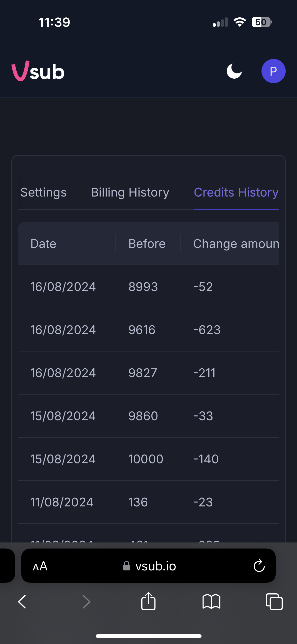Open Safari bookmarks book icon
297x644 pixels.
[211, 602]
